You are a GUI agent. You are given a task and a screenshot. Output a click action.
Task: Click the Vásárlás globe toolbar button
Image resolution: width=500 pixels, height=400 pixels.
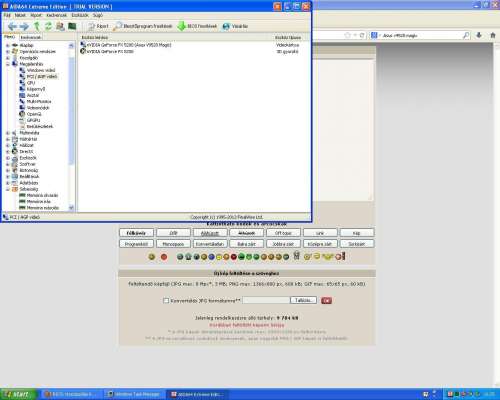(x=235, y=26)
